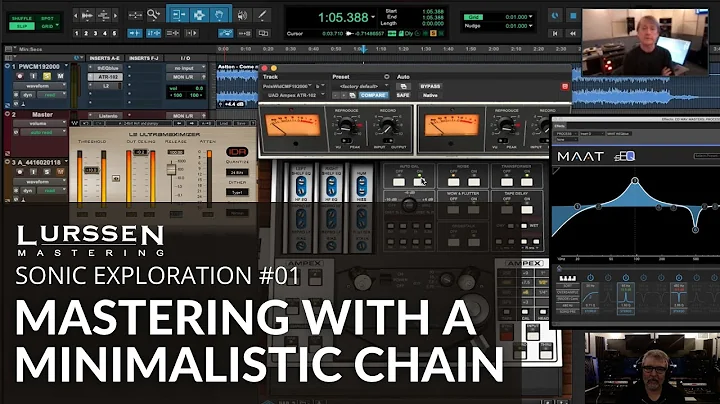Click the playhead marker on timeline ruler
The height and width of the screenshot is (404, 720).
coord(363,49)
